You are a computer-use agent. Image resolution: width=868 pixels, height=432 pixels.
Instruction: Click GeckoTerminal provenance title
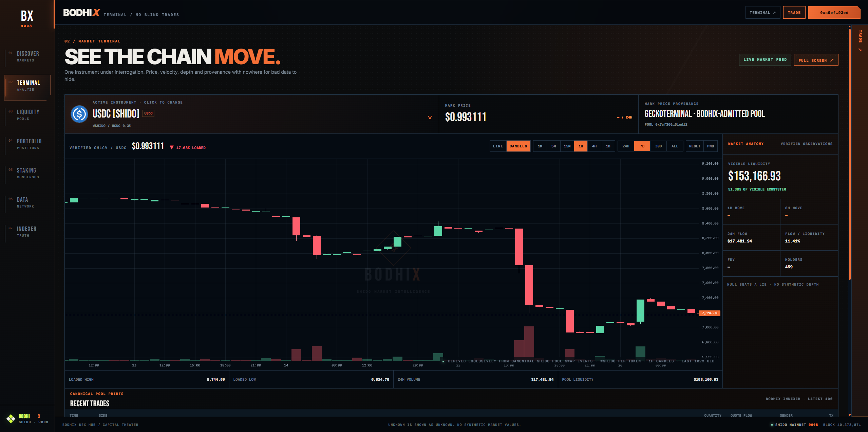coord(704,114)
